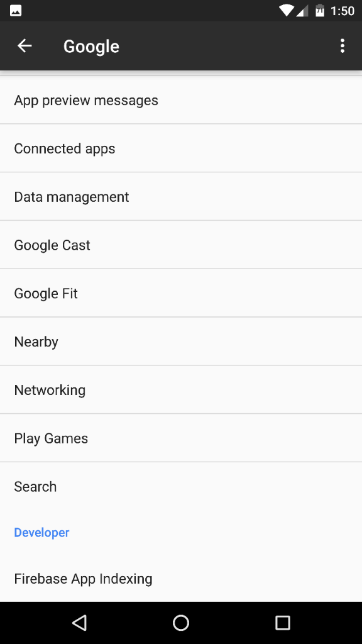Image resolution: width=362 pixels, height=644 pixels.
Task: Tap the recent apps square button
Action: tap(282, 623)
